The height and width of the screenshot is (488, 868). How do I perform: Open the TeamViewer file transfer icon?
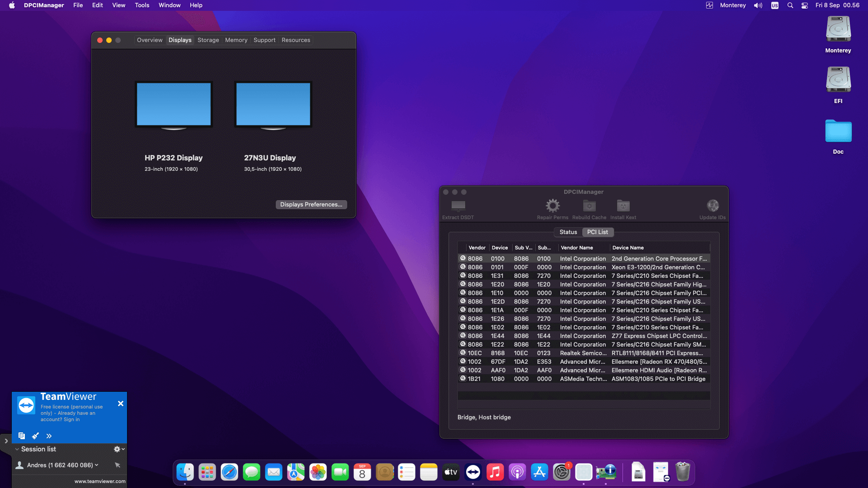[22, 436]
